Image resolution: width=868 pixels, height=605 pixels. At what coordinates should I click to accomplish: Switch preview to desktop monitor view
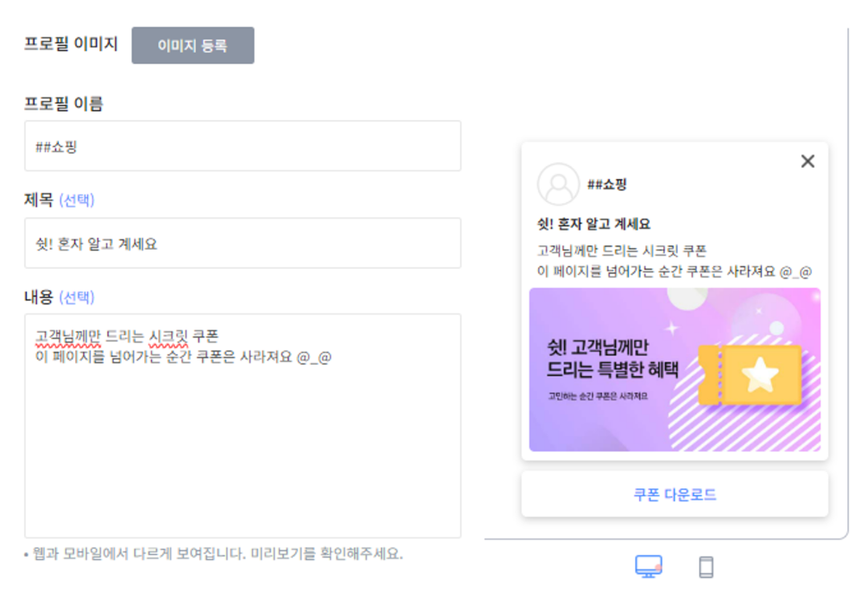[x=649, y=566]
